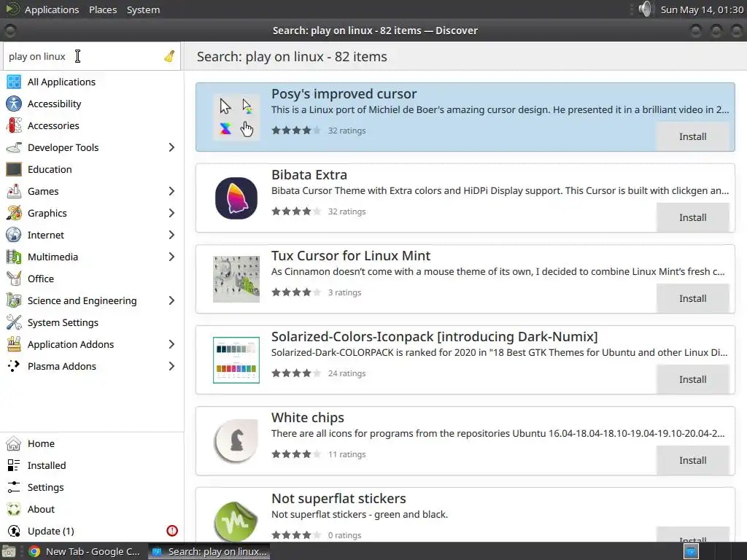Viewport: 747px width, 560px height.
Task: Click 11 ratings under White chips
Action: pos(347,454)
